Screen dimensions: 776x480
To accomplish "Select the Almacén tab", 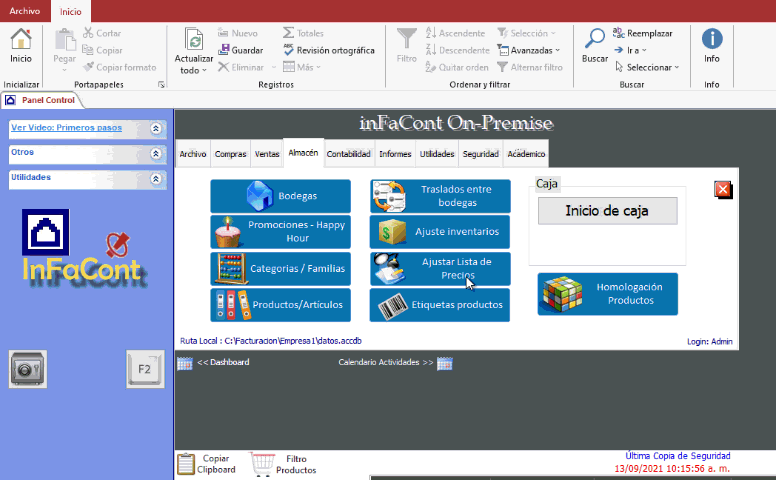I will pos(303,153).
